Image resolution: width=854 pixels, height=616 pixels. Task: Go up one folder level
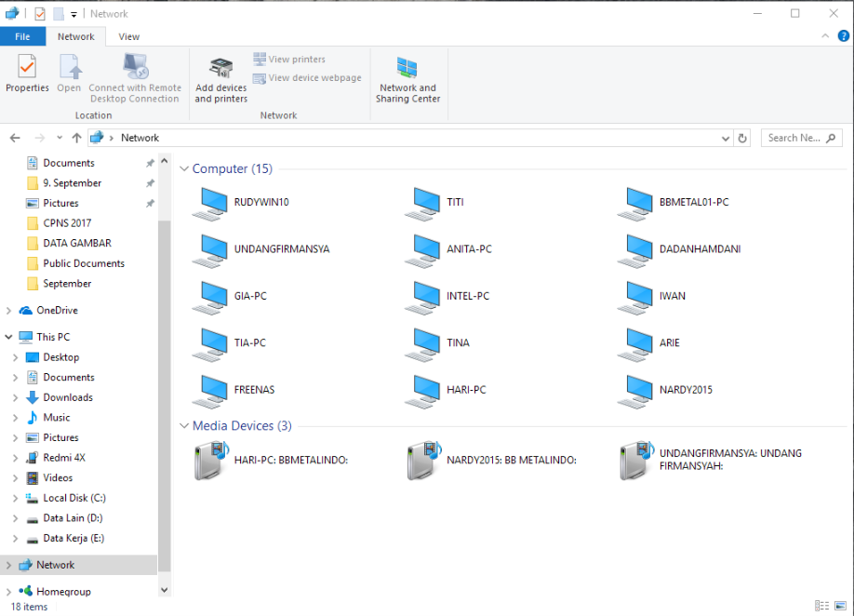point(77,139)
